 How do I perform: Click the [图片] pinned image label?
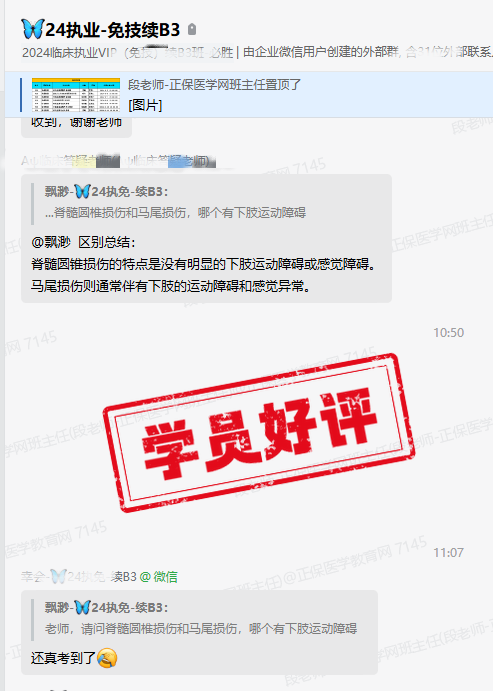(x=145, y=105)
